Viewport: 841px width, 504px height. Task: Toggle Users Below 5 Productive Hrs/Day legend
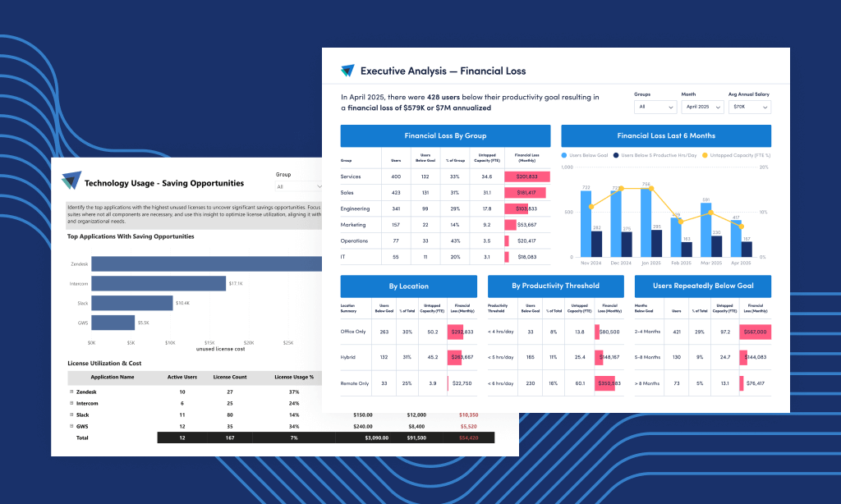point(655,155)
